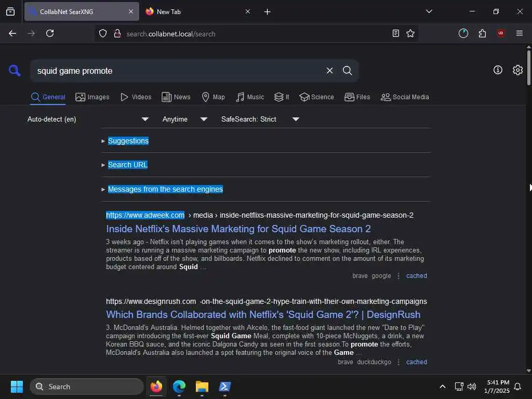Open the Firefox View icon

tap(10, 11)
